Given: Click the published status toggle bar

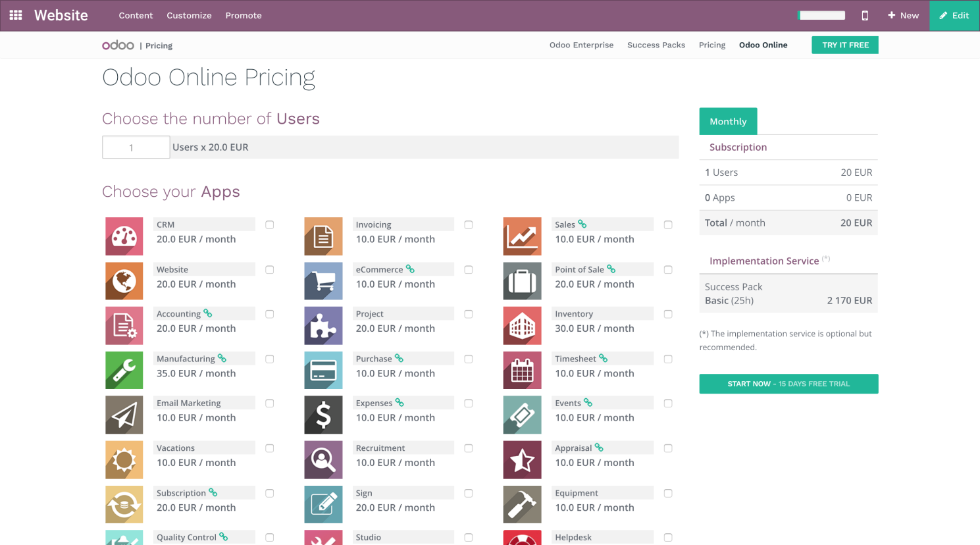Looking at the screenshot, I should pyautogui.click(x=821, y=15).
